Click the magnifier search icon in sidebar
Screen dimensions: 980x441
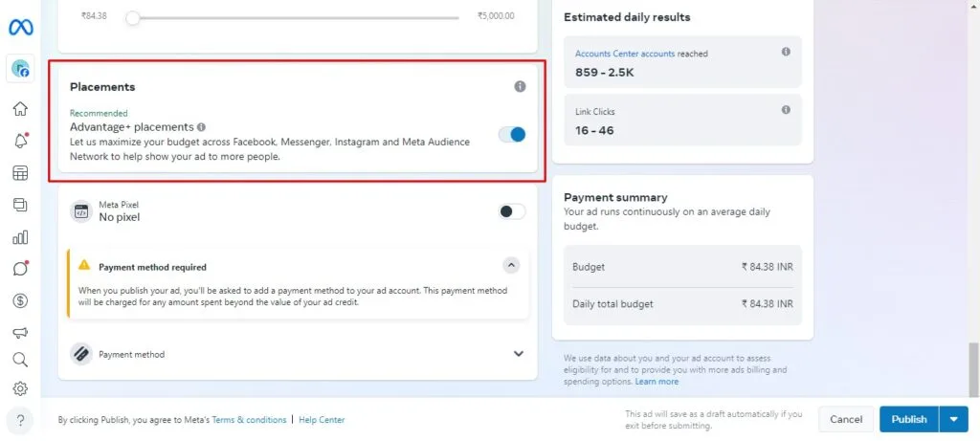click(x=21, y=359)
